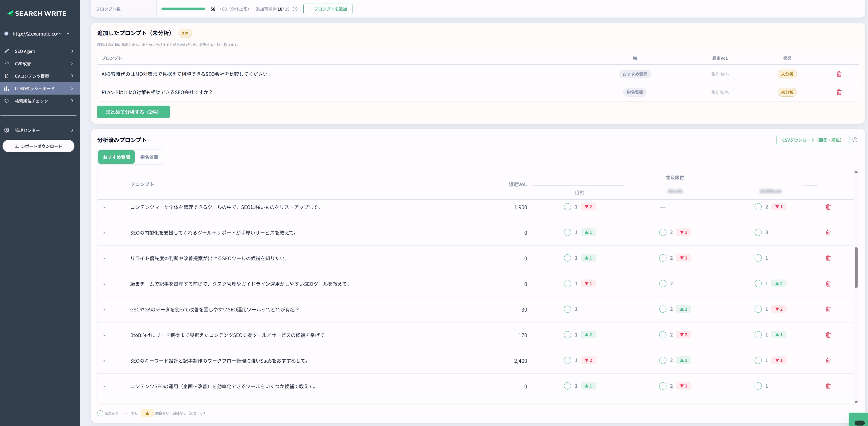Image resolution: width=868 pixels, height=426 pixels.
Task: Click the 指名質問 tag on PLAN-B row
Action: coord(635,92)
